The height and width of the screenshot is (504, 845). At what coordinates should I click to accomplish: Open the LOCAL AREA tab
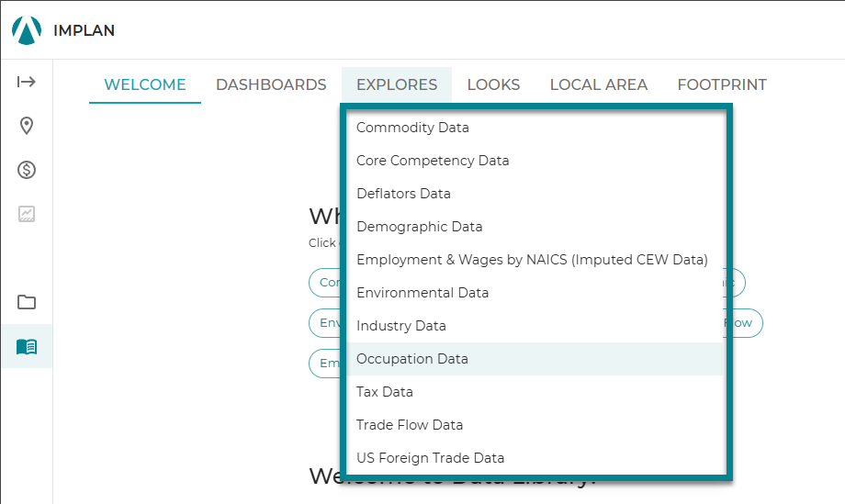coord(598,84)
